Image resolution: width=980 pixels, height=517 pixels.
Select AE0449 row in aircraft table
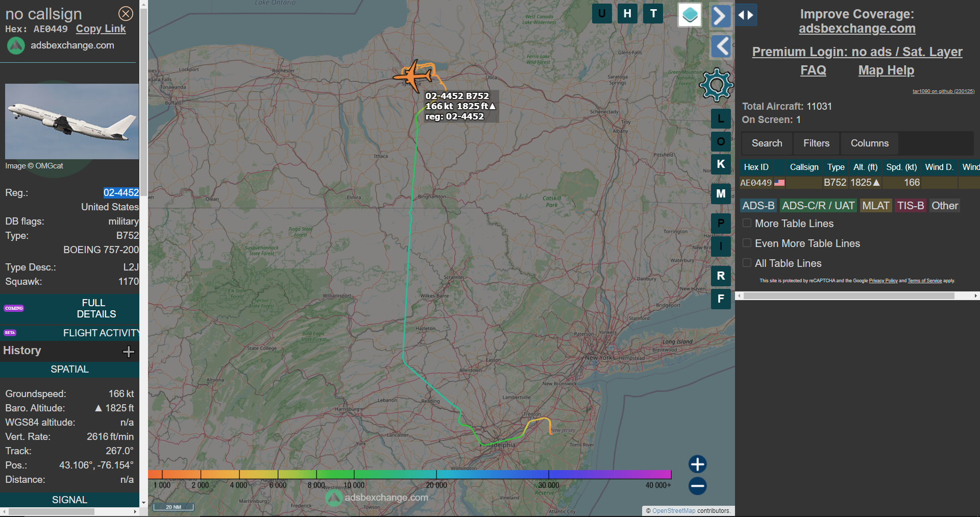(x=860, y=183)
